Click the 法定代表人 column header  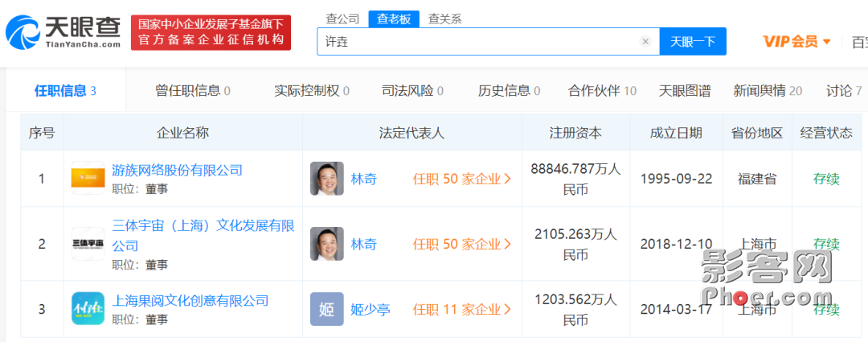(411, 133)
